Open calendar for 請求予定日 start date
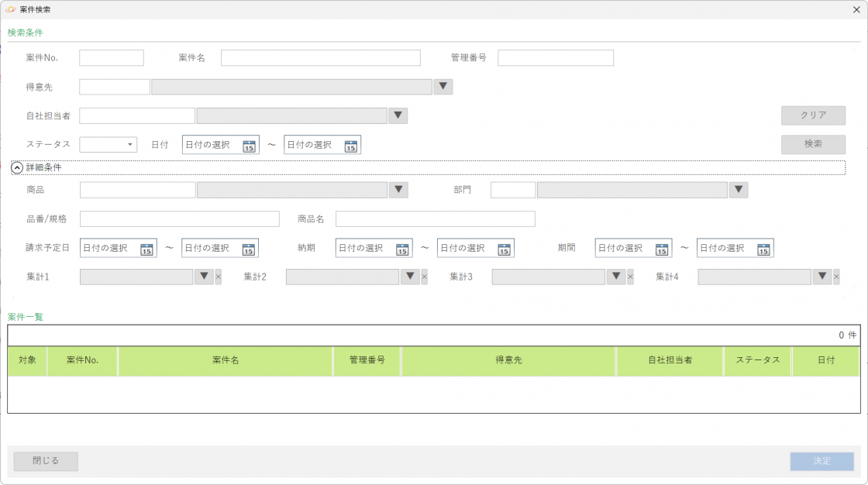The width and height of the screenshot is (868, 485). point(146,249)
